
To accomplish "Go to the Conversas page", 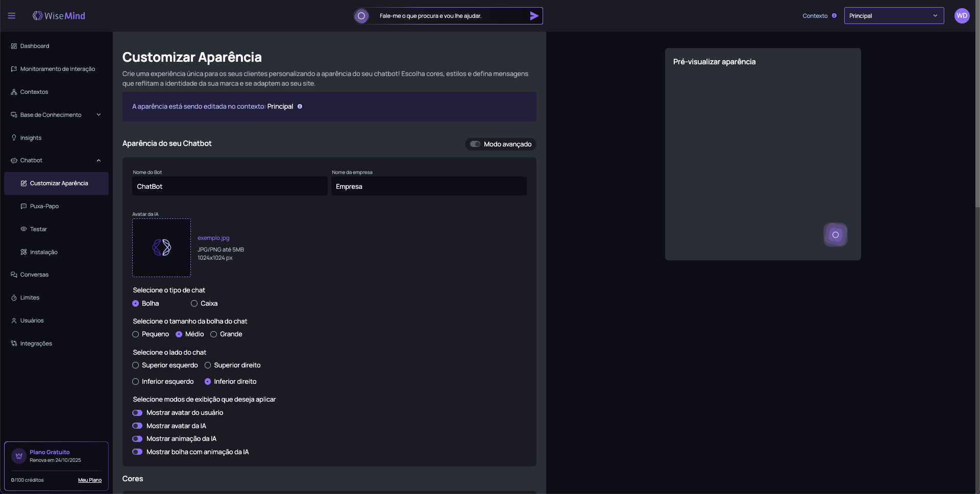I will click(34, 275).
